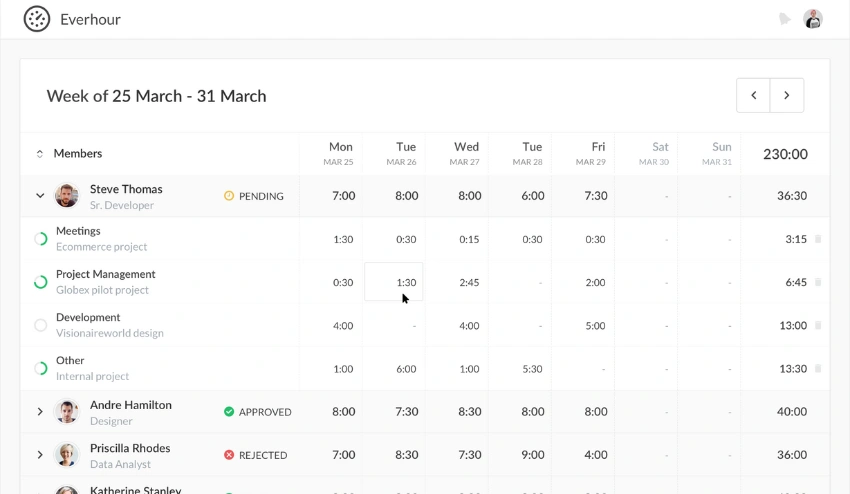
Task: Open the user profile avatar menu
Action: click(x=813, y=19)
